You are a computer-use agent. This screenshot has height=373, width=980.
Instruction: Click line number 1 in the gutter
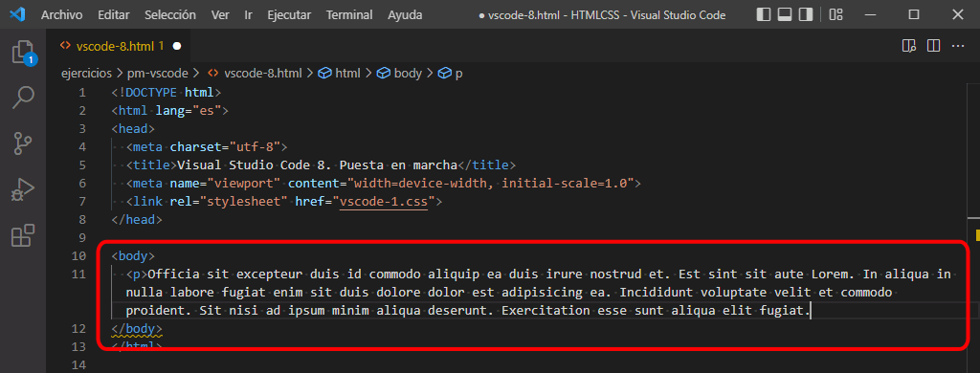(x=82, y=93)
